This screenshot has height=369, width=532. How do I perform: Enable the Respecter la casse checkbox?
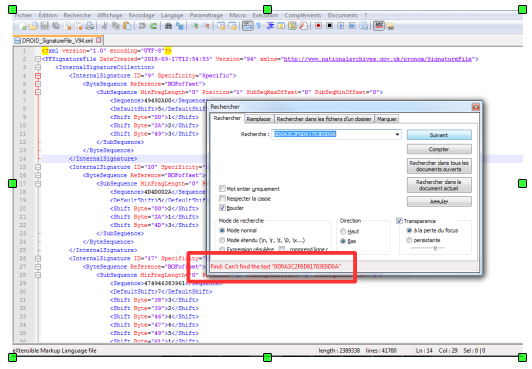click(x=222, y=198)
